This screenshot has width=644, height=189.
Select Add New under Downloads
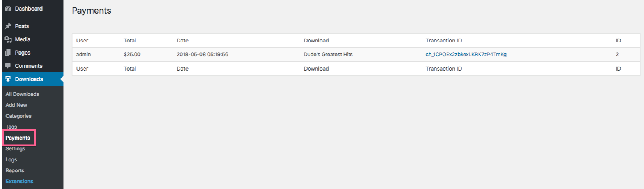point(16,105)
